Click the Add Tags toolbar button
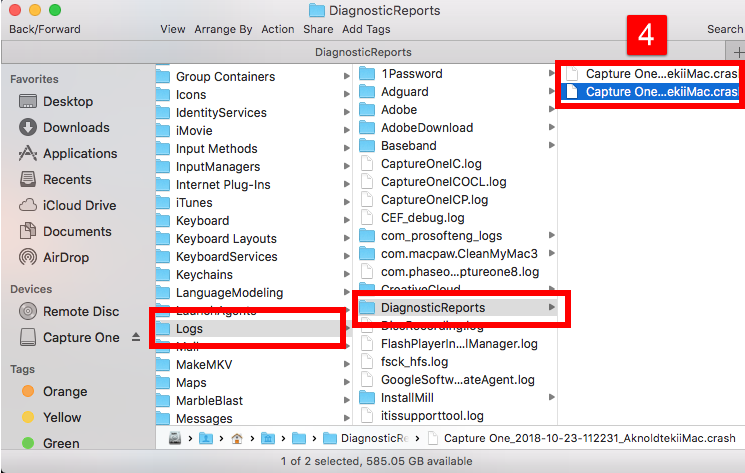This screenshot has width=745, height=473. 366,29
